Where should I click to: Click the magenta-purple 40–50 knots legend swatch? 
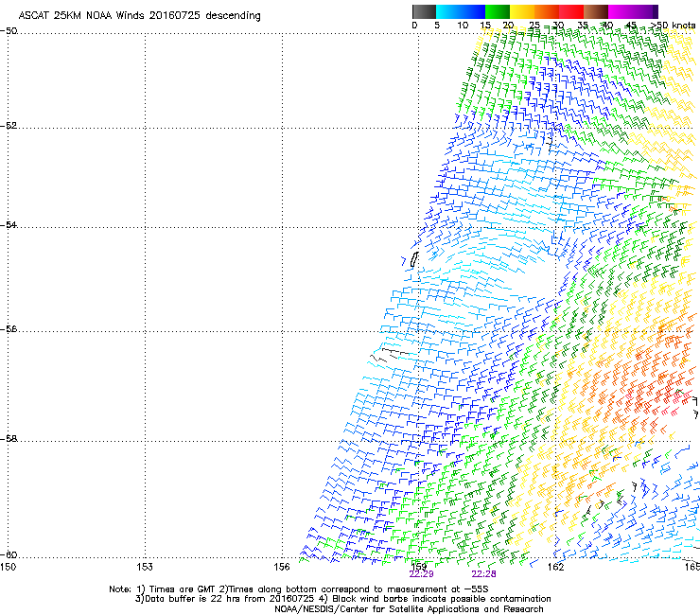(x=633, y=11)
